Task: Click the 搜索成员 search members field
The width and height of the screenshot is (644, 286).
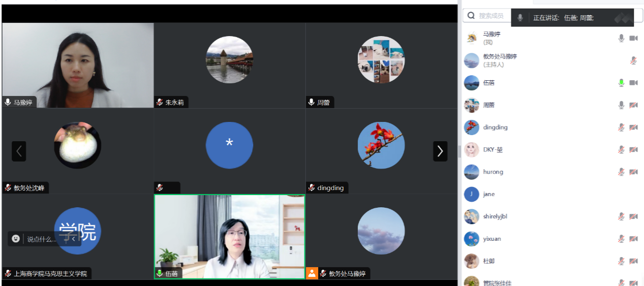Action: [493, 16]
